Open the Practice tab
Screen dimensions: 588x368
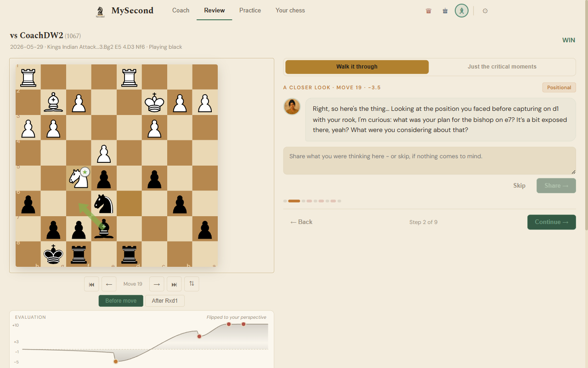pyautogui.click(x=250, y=10)
